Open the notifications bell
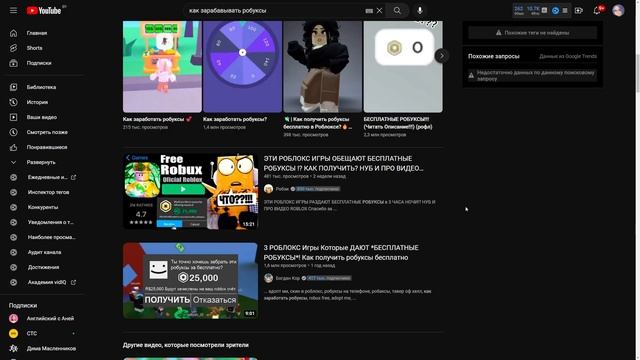Screen dimensions: 640x360 (x=597, y=11)
